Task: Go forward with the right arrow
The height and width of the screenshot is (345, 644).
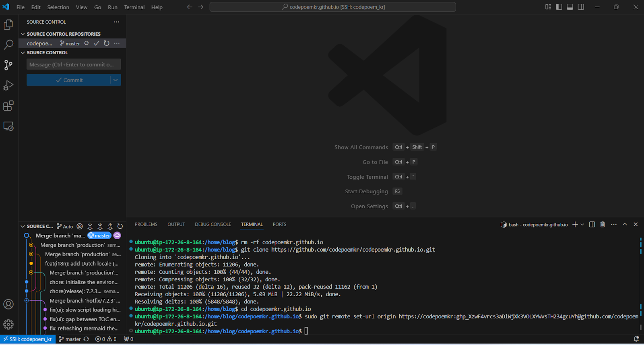Action: click(x=201, y=7)
